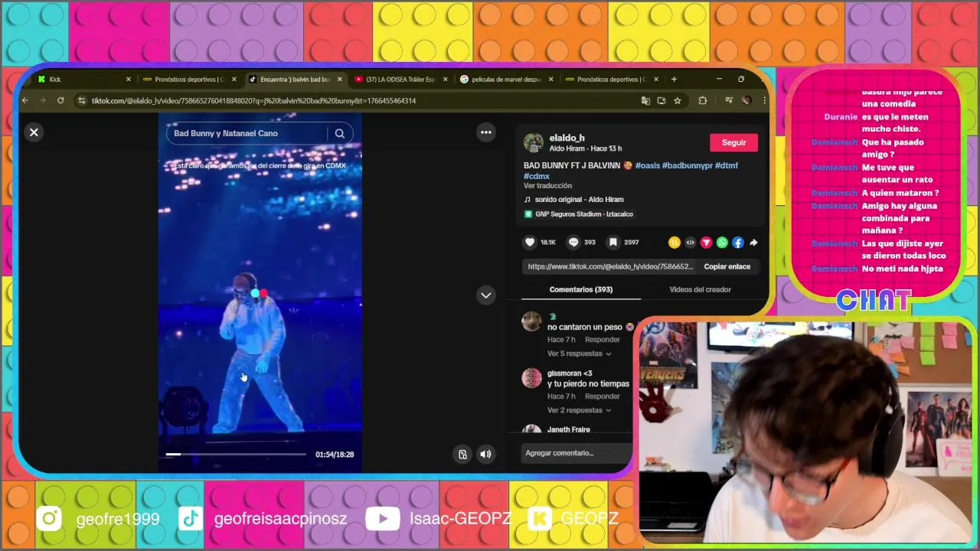Click the search magnifier icon in video search

pyautogui.click(x=339, y=133)
